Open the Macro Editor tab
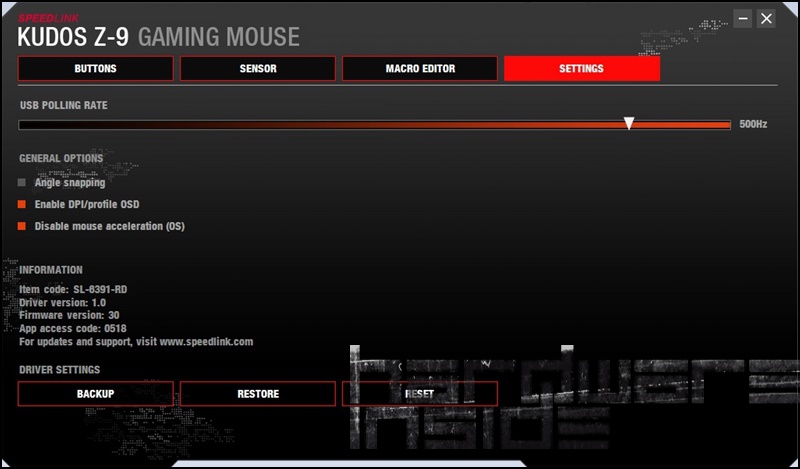Viewport: 800px width, 469px height. point(420,69)
